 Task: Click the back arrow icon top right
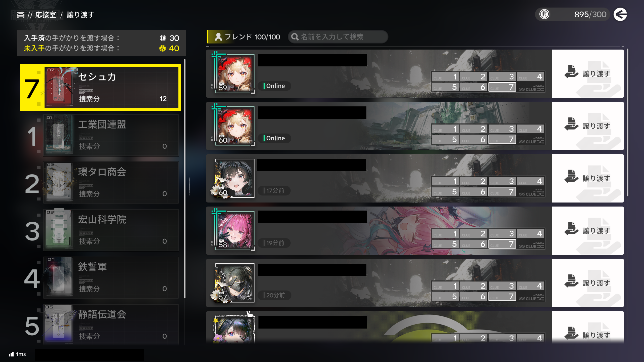click(x=620, y=14)
